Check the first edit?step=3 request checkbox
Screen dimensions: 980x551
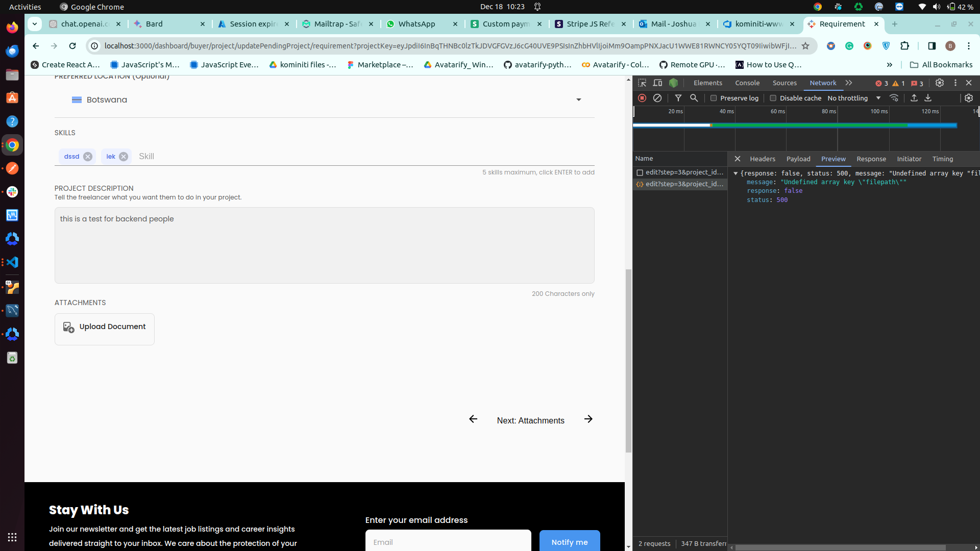640,172
